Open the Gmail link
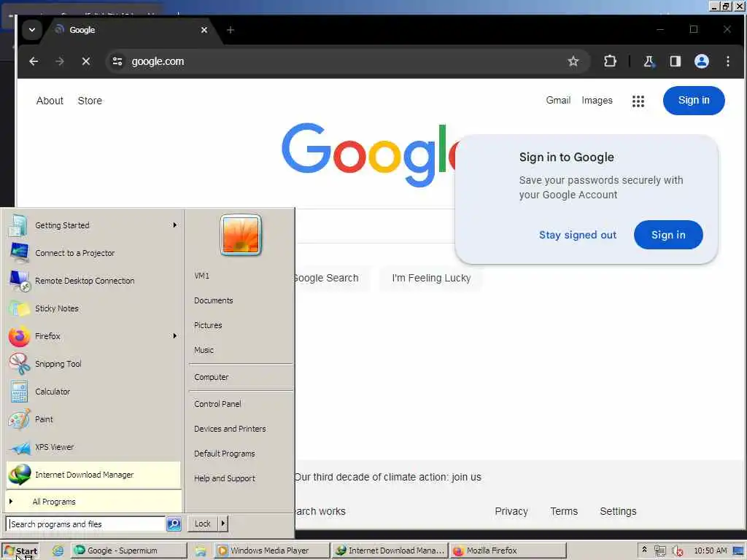Screen dimensions: 747x560 pos(558,101)
